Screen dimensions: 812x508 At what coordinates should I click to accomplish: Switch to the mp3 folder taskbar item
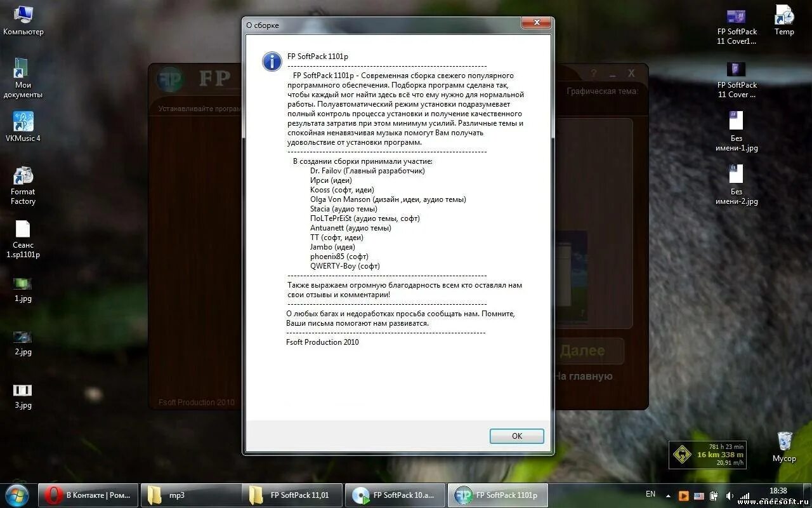pos(190,495)
